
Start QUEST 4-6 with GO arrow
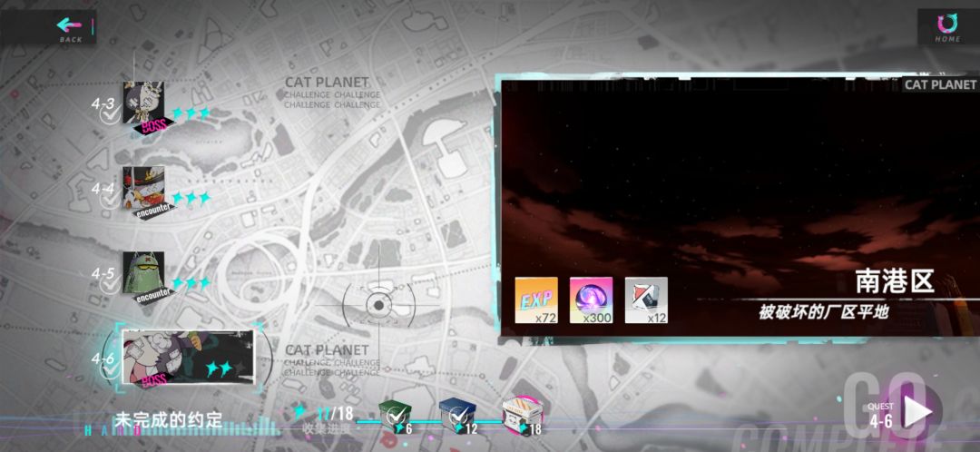pos(917,412)
